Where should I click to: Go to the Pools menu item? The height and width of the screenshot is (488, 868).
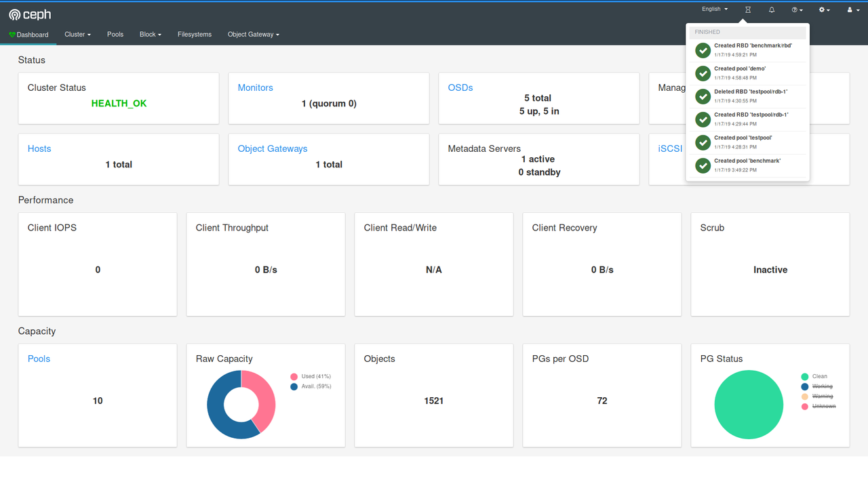point(115,35)
